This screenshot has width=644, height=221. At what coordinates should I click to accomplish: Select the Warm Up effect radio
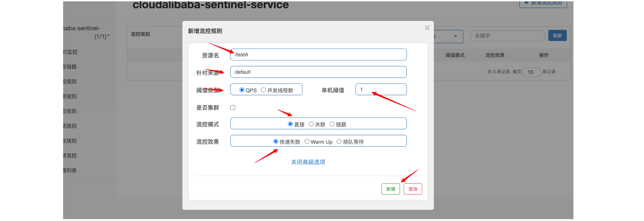[307, 141]
